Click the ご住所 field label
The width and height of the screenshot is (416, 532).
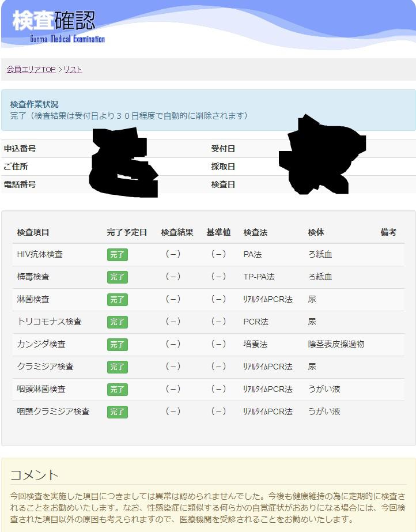coord(16,167)
